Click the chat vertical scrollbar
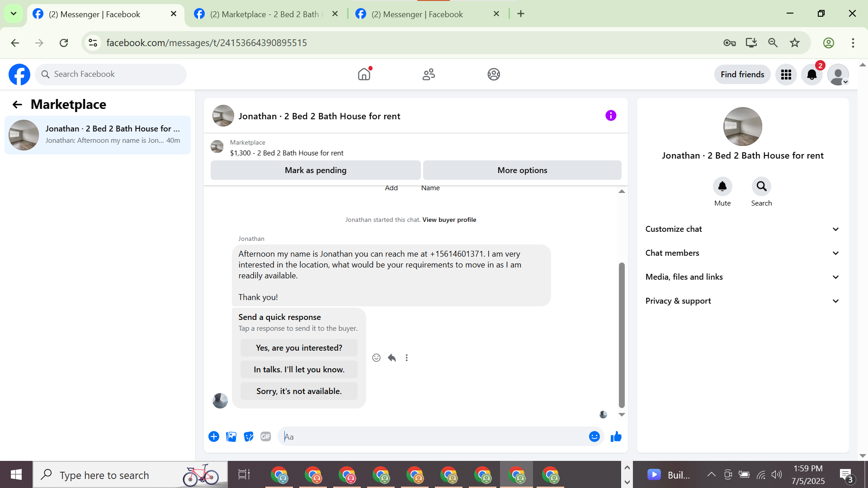This screenshot has height=488, width=868. click(x=622, y=334)
